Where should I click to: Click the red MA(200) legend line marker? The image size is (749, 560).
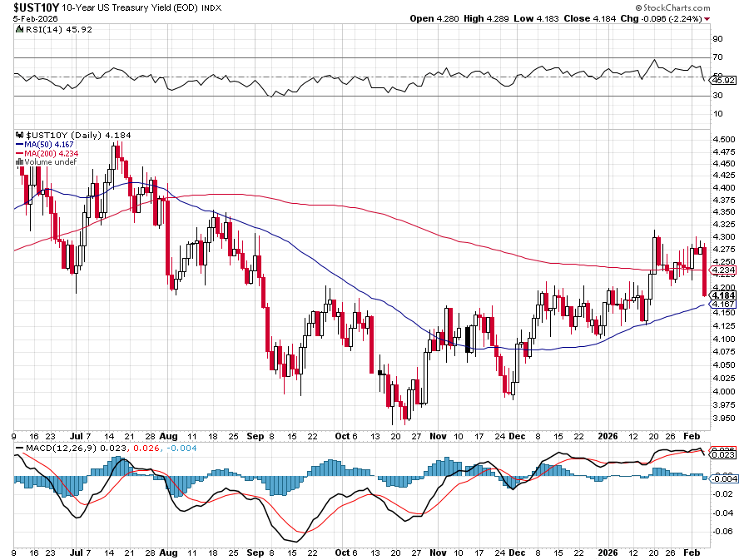(x=20, y=153)
